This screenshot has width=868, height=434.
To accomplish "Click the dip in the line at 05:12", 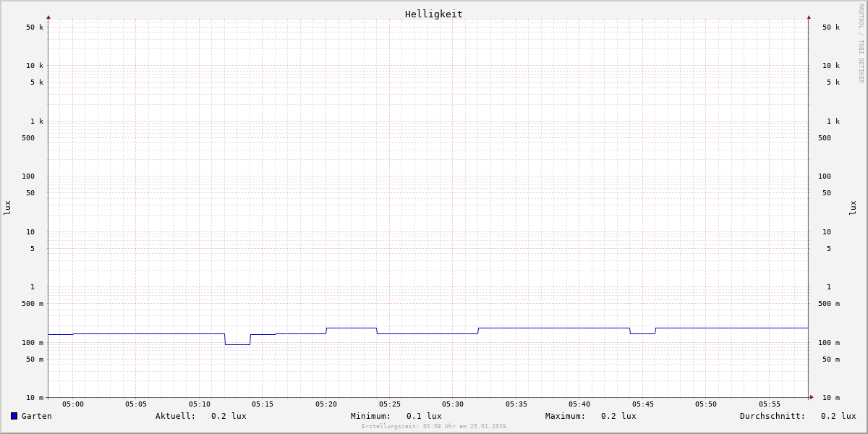I will [x=237, y=344].
